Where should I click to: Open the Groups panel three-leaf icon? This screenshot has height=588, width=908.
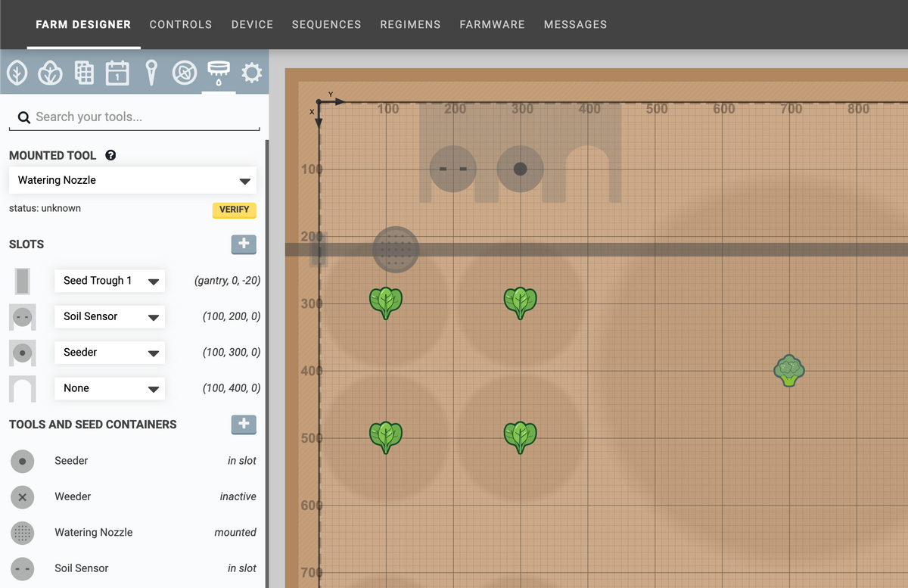51,73
